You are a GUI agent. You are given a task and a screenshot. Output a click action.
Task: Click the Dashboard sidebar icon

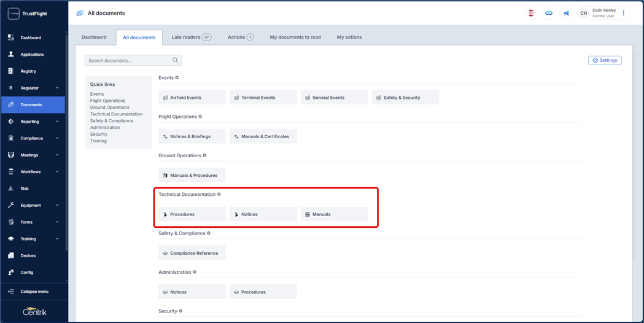click(11, 37)
